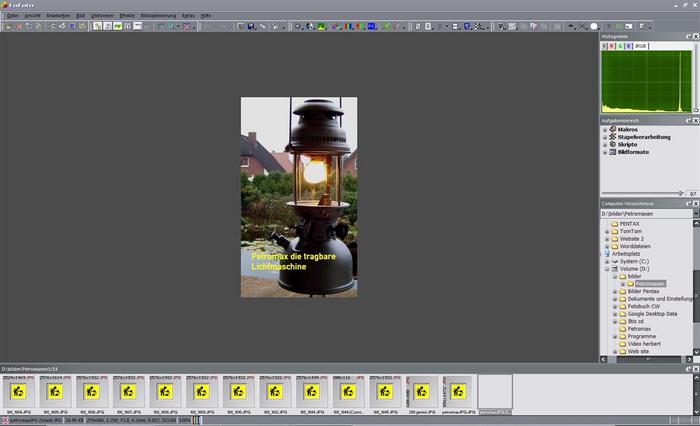
Task: Expand the Stapelverarbeitung node
Action: point(605,137)
